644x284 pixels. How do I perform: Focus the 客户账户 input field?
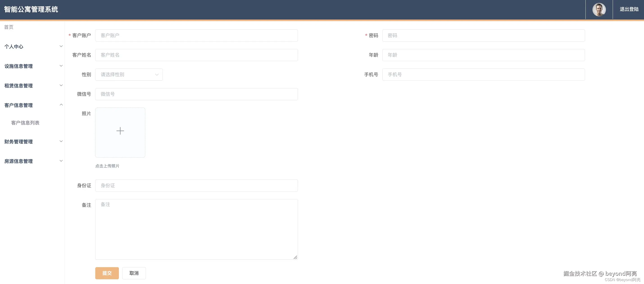(x=196, y=35)
